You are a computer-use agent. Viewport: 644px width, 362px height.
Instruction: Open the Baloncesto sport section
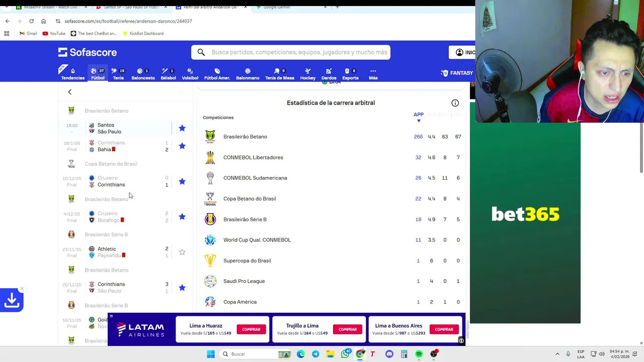143,73
